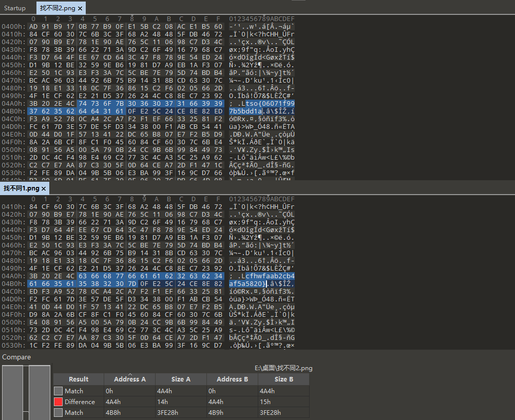Switch to the Startup tab

tap(15, 8)
